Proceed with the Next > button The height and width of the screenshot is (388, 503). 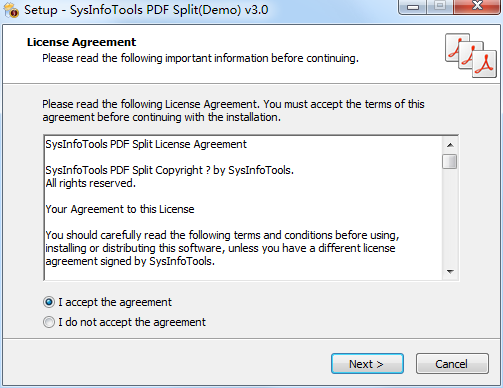[x=367, y=364]
